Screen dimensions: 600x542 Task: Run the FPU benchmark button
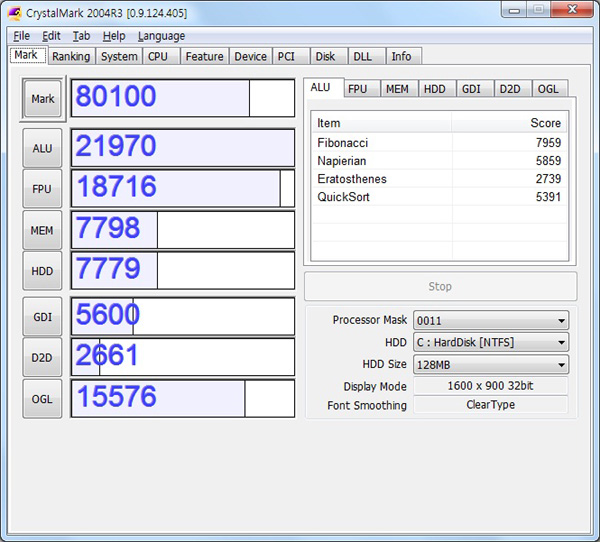(x=42, y=189)
